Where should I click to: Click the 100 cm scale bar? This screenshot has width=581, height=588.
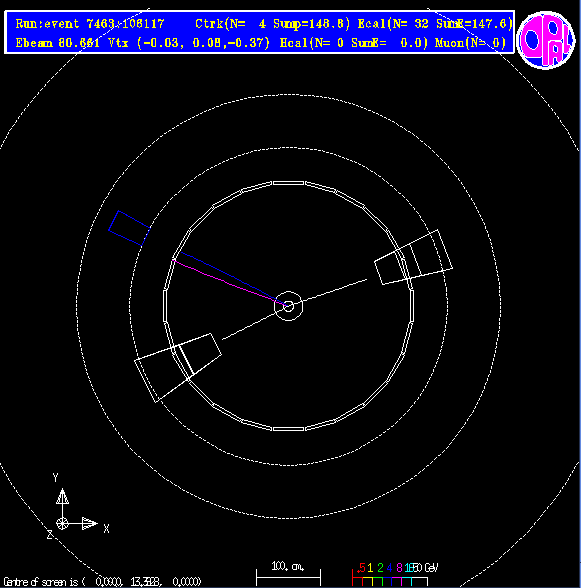coord(288,574)
